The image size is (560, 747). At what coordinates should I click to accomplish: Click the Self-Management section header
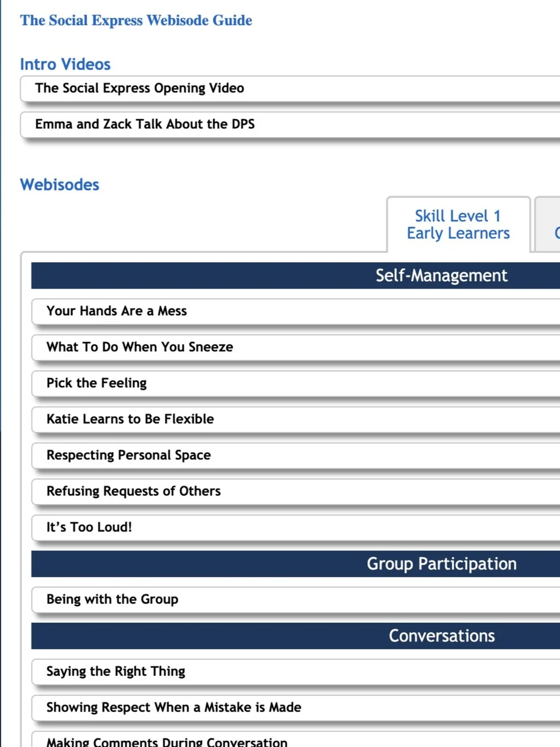pyautogui.click(x=296, y=276)
